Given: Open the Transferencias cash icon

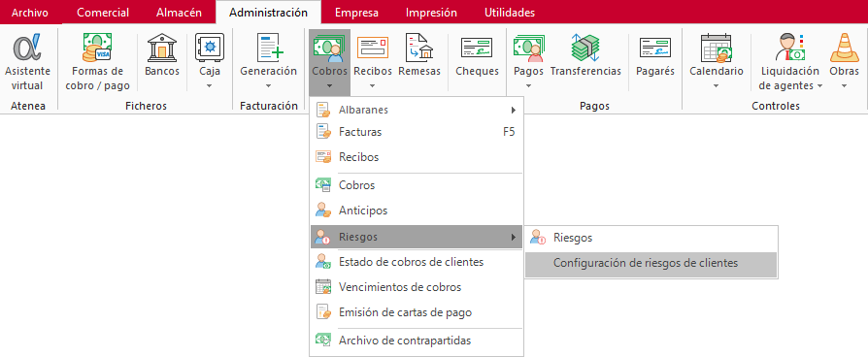Looking at the screenshot, I should (585, 48).
